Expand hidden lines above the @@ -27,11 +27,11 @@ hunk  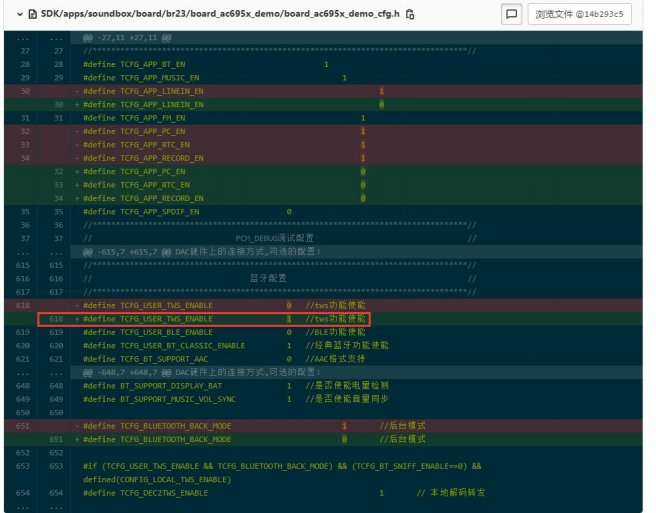click(38, 38)
